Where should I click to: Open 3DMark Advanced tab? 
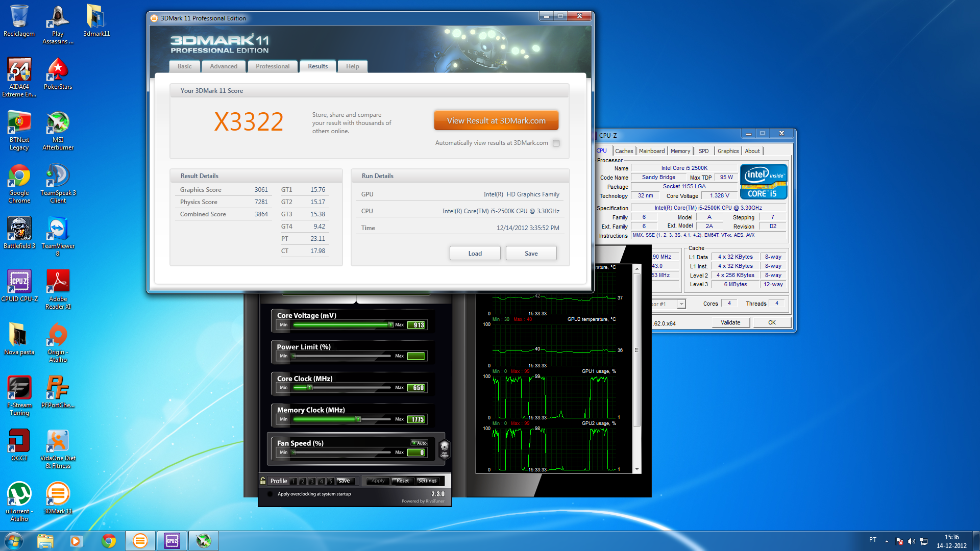(x=224, y=66)
